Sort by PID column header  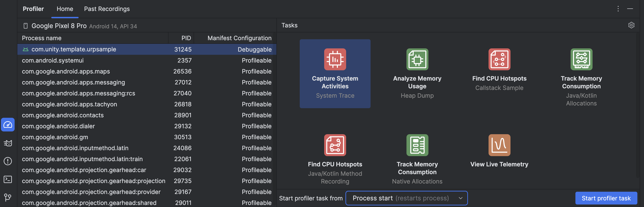pyautogui.click(x=181, y=38)
